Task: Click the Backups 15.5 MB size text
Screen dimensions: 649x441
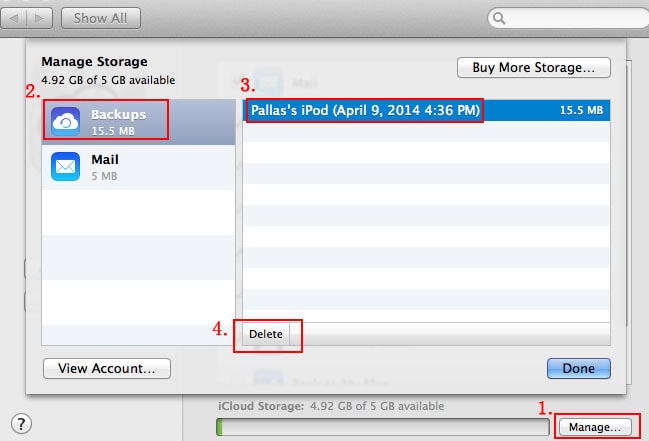Action: [113, 131]
